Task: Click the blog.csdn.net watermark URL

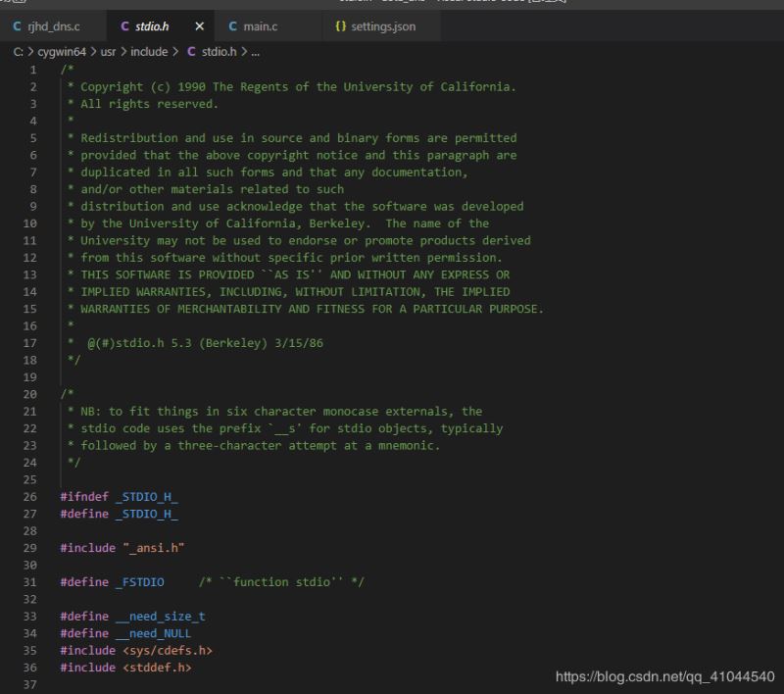Action: pos(665,676)
